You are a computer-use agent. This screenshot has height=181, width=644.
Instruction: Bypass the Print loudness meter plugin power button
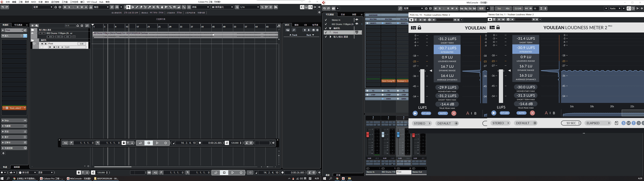pyautogui.click(x=412, y=20)
